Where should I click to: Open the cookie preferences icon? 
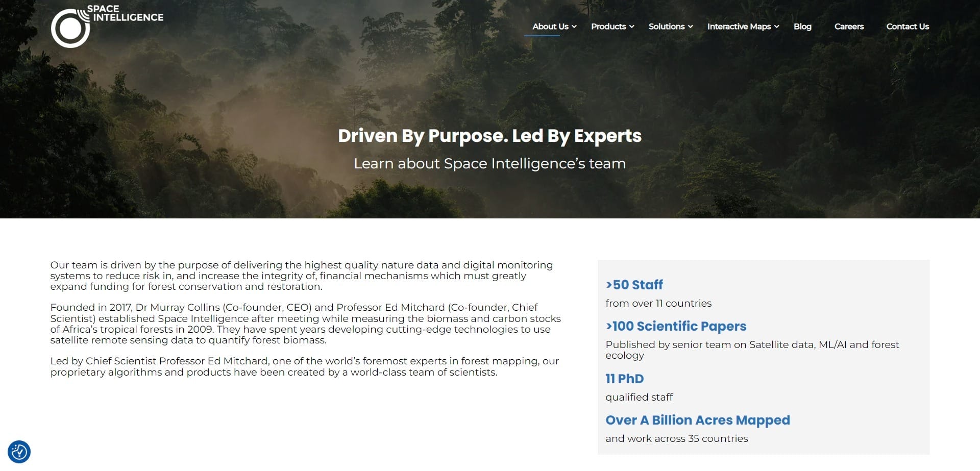[19, 452]
